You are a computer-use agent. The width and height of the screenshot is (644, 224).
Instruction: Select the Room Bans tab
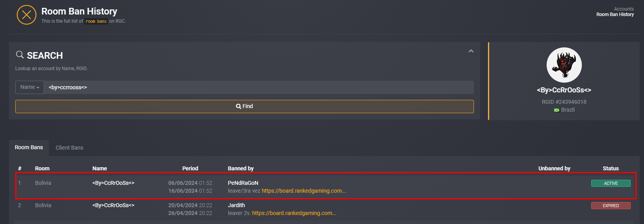pos(29,148)
